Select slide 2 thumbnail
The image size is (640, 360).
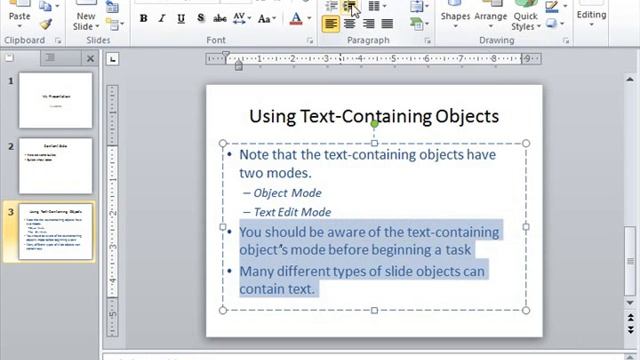point(56,166)
